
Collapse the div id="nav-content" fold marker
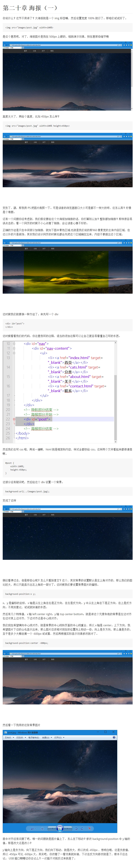tap(14, 348)
